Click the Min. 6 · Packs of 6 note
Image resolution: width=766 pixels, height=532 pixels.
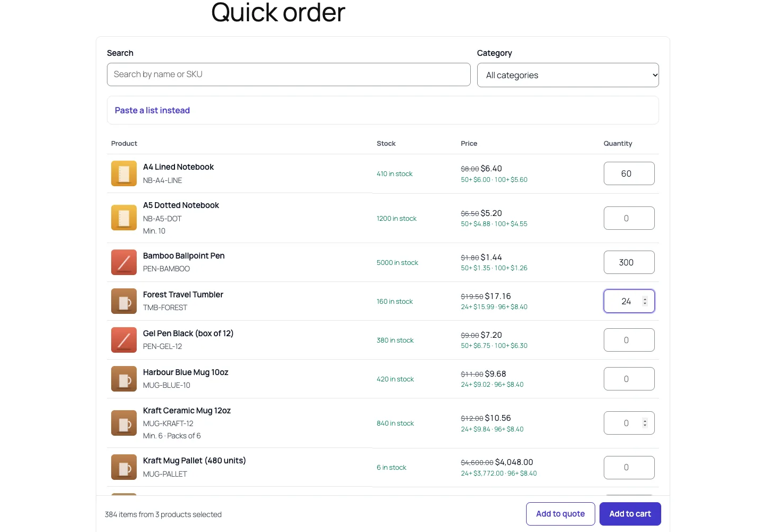click(x=172, y=436)
